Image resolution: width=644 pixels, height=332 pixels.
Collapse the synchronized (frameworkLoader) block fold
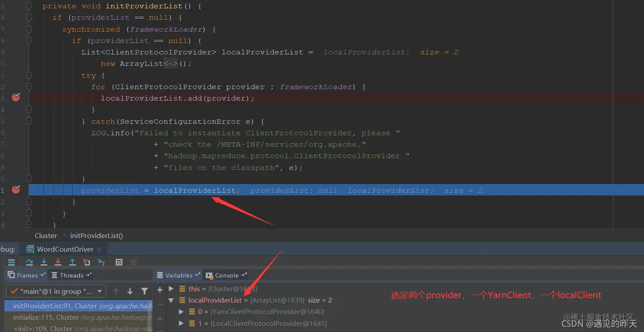29,29
